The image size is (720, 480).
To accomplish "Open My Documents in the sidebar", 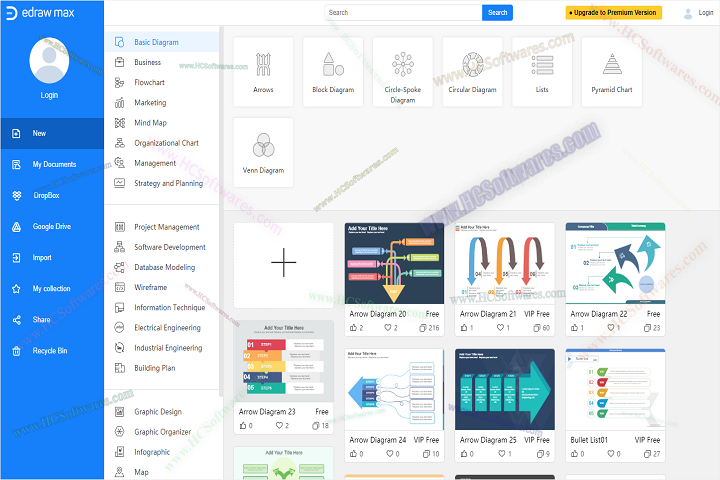I will (52, 164).
